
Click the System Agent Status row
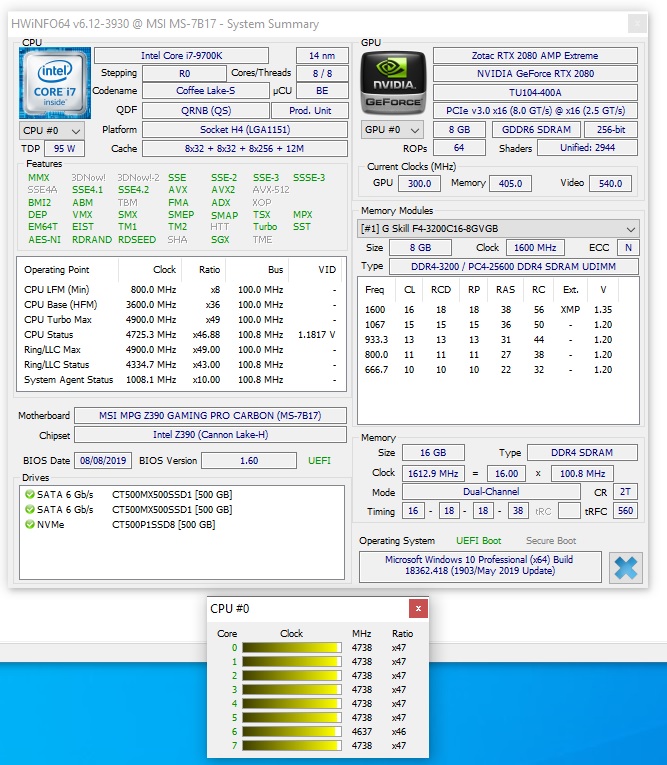tap(180, 380)
